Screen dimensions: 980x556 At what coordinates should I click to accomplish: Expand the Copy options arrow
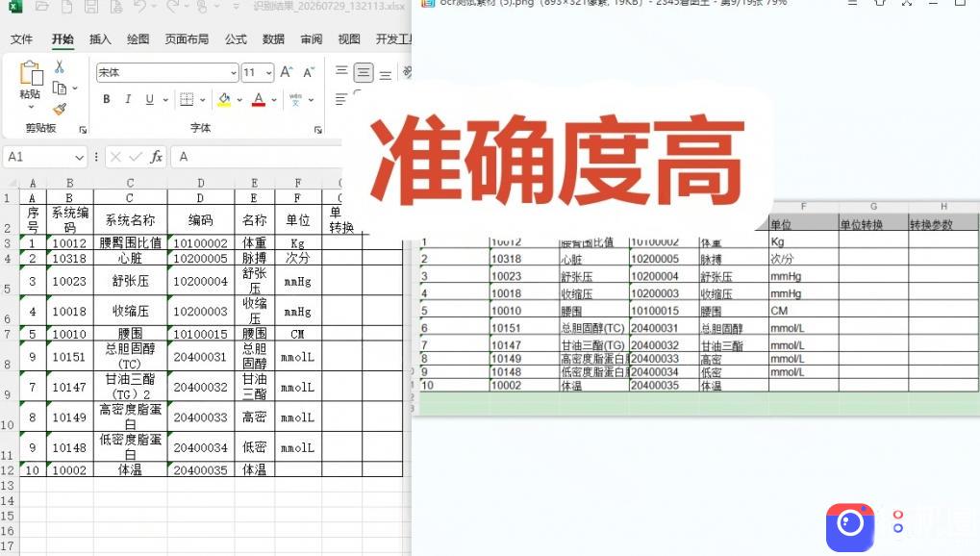(x=75, y=88)
